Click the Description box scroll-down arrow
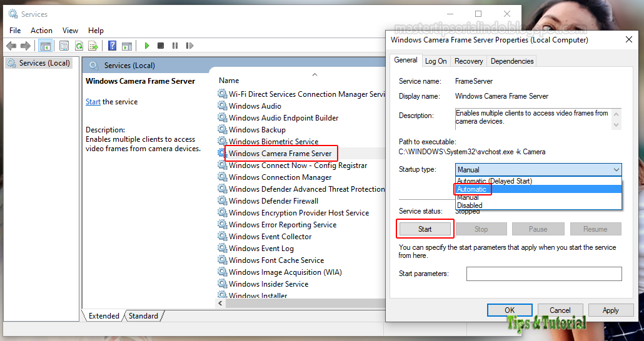 pyautogui.click(x=616, y=124)
